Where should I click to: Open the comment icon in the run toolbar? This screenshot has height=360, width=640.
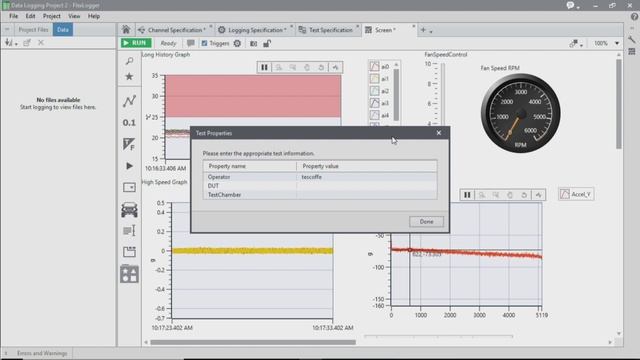pos(191,43)
